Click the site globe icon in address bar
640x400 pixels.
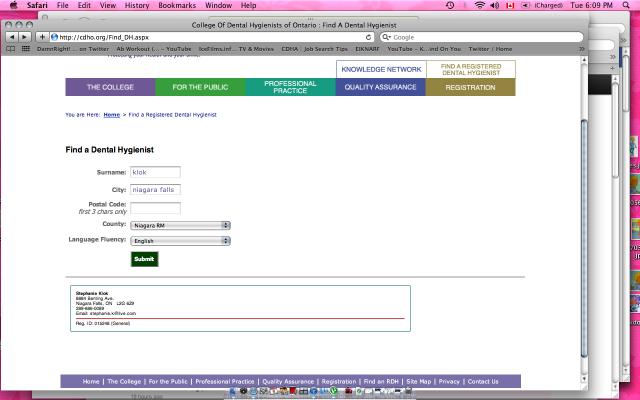tap(54, 37)
